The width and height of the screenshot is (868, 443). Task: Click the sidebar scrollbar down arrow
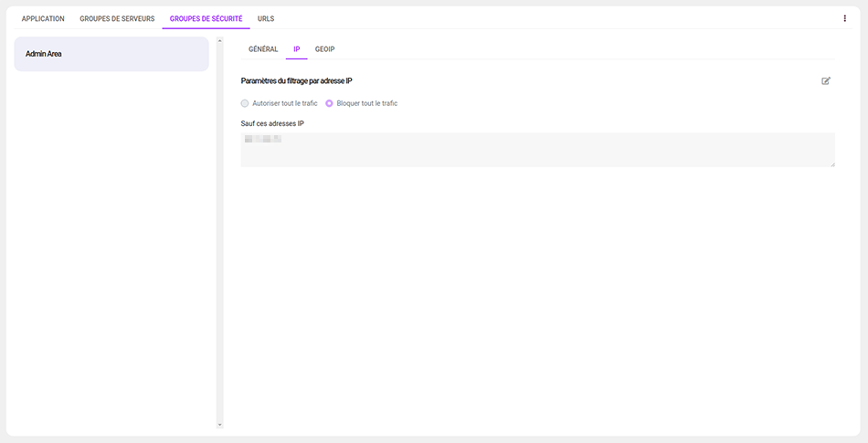[x=219, y=425]
